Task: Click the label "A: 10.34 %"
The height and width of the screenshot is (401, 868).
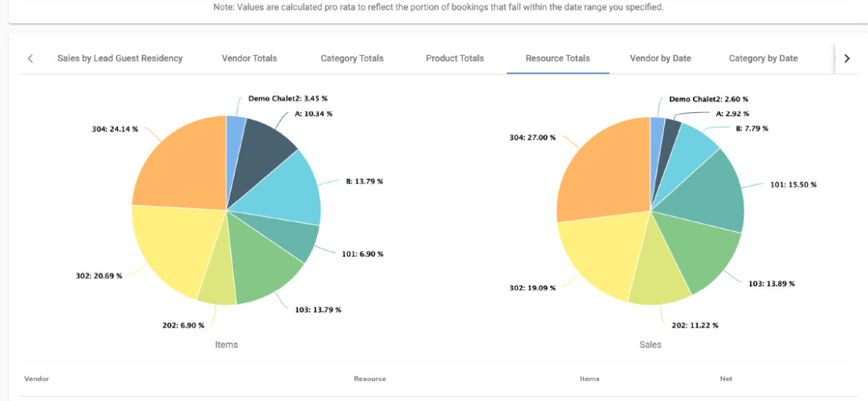Action: point(313,114)
